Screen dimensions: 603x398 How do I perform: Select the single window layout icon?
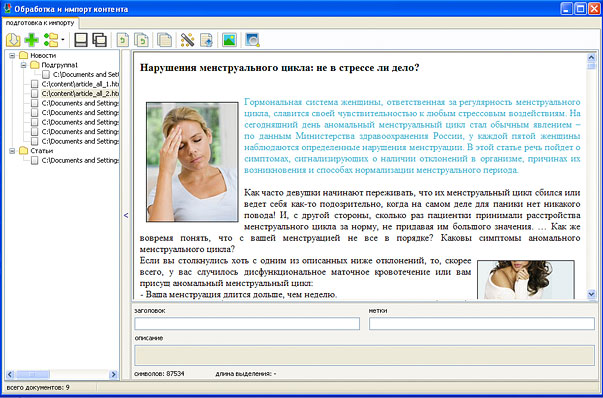click(81, 40)
